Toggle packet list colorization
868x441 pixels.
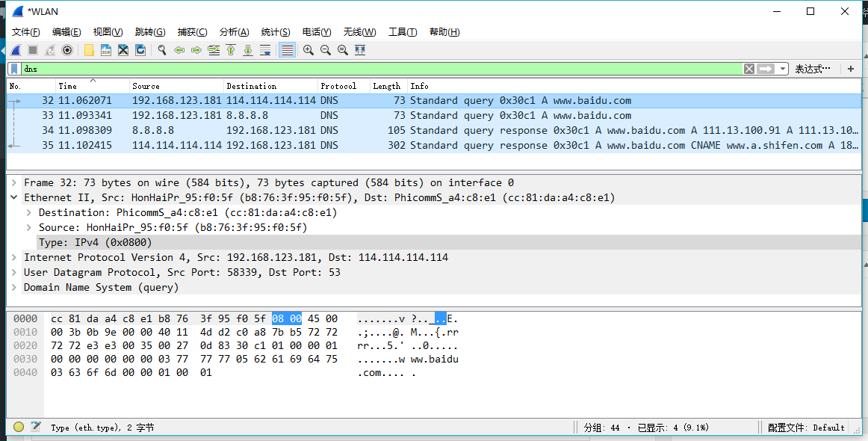click(x=288, y=50)
